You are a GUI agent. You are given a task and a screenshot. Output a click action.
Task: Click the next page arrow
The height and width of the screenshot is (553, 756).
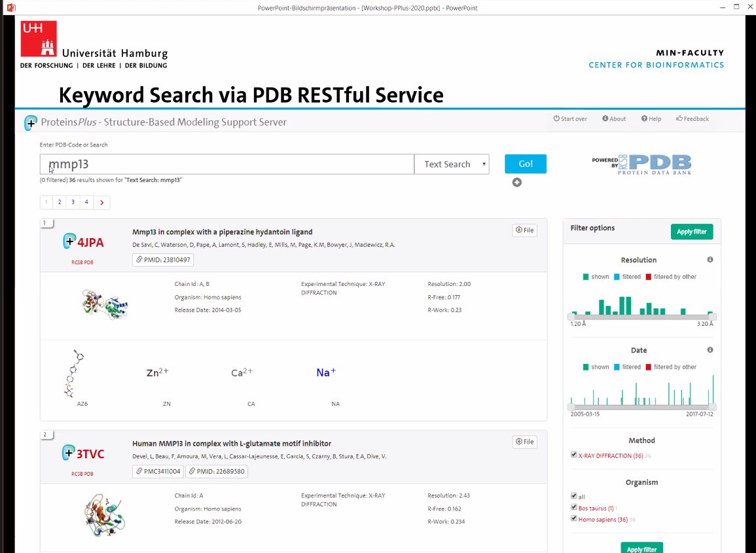tap(101, 202)
